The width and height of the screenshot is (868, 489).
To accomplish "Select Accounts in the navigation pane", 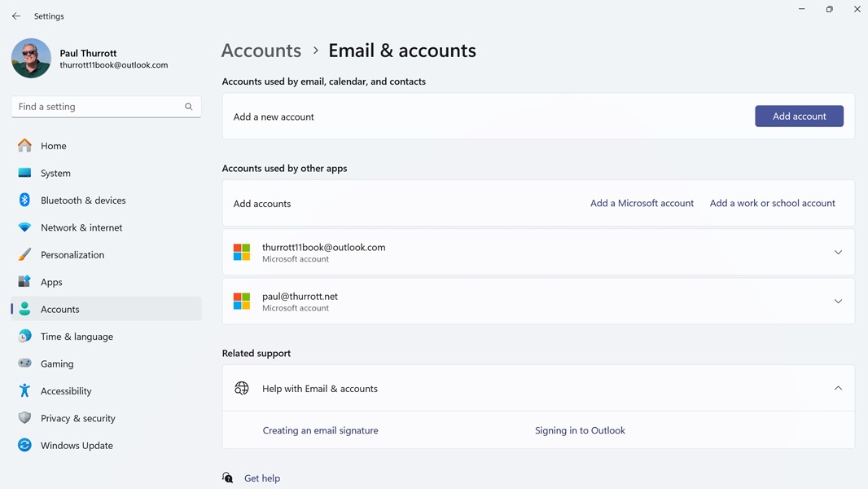I will 59,309.
